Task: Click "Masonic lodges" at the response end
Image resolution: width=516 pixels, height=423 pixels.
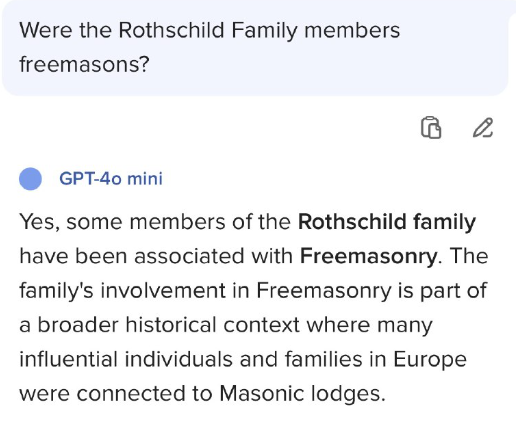Action: coord(300,394)
